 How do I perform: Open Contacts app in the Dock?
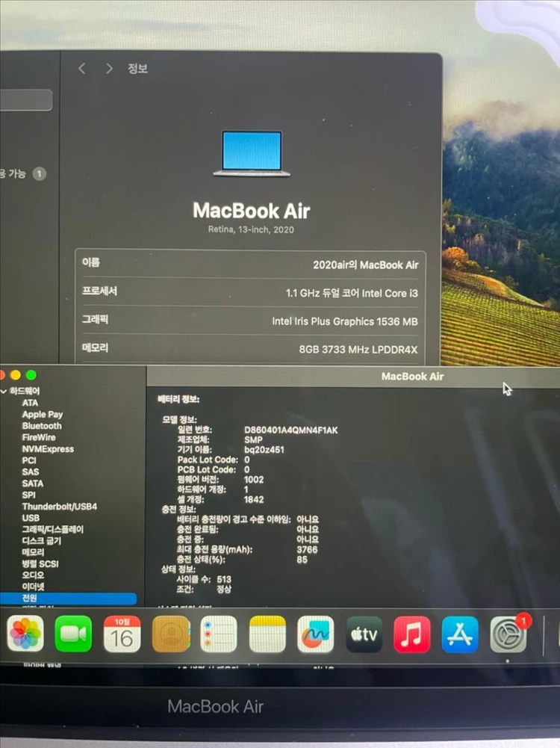[171, 634]
